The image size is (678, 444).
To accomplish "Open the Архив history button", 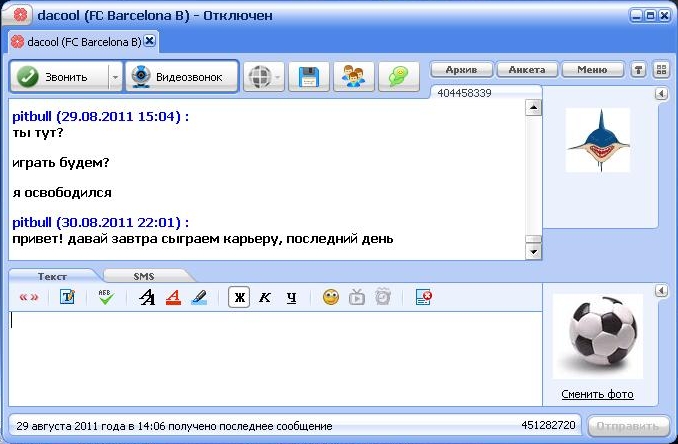I will 461,70.
